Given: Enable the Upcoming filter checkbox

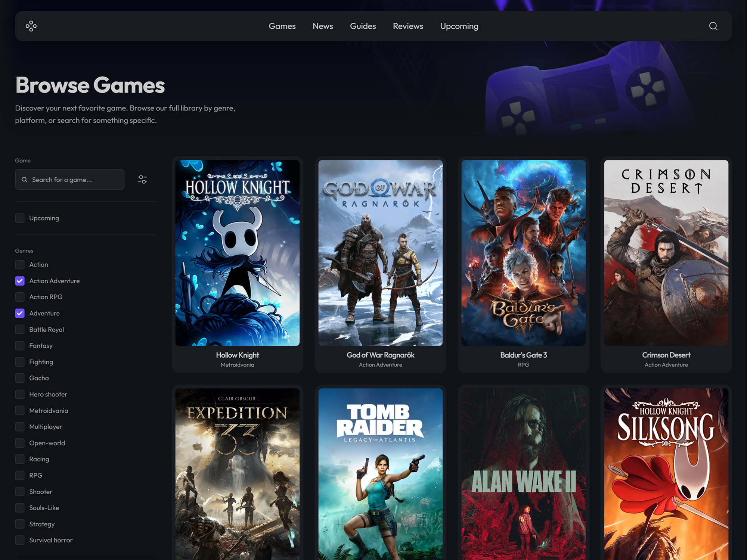Looking at the screenshot, I should coord(20,218).
